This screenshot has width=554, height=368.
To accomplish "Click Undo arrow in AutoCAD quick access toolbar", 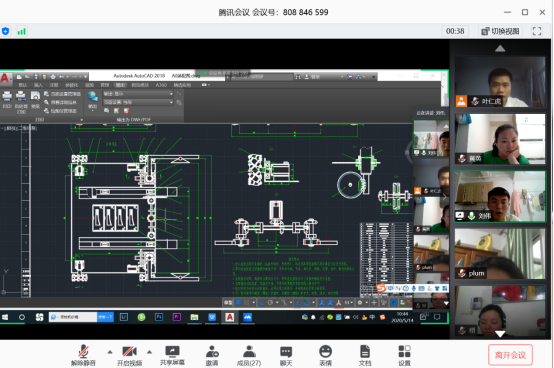I will click(x=62, y=77).
